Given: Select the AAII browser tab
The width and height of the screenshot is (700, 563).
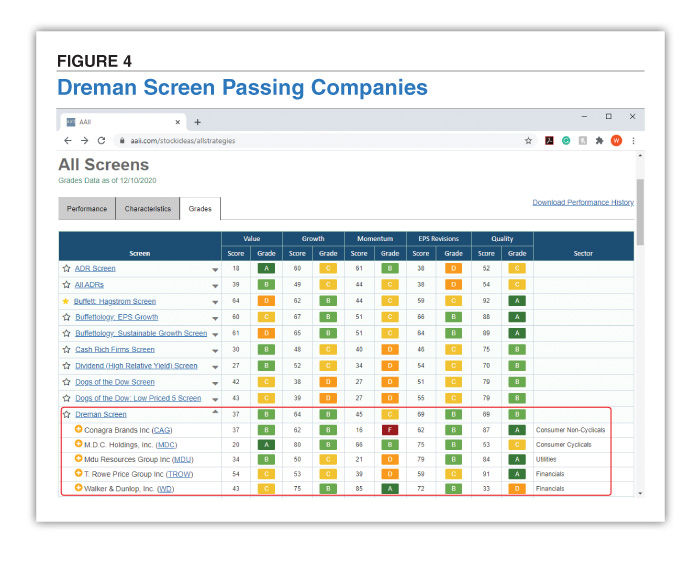Looking at the screenshot, I should (123, 122).
